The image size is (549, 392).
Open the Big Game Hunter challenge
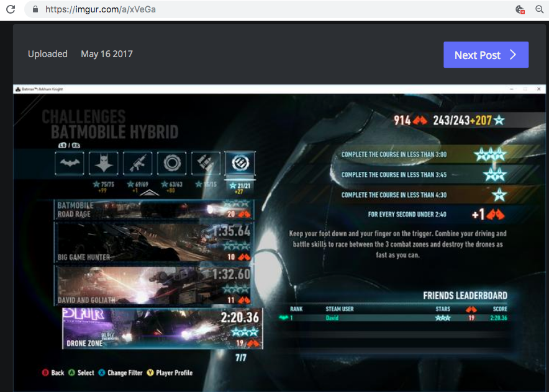tap(154, 242)
